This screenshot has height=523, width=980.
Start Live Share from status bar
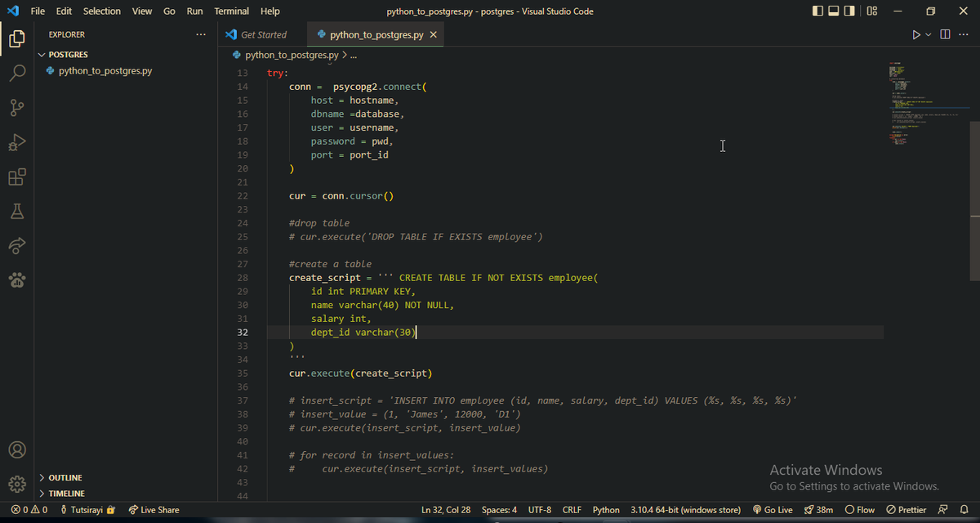[x=154, y=510]
